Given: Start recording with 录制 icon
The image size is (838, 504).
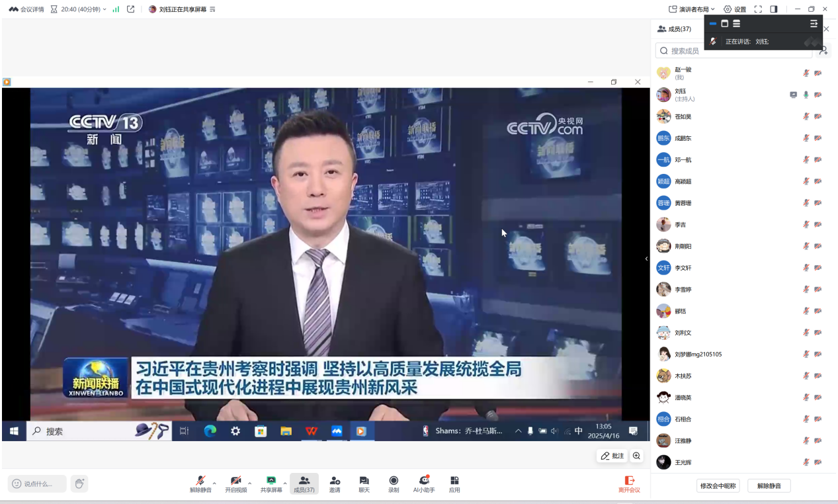Looking at the screenshot, I should (x=394, y=481).
